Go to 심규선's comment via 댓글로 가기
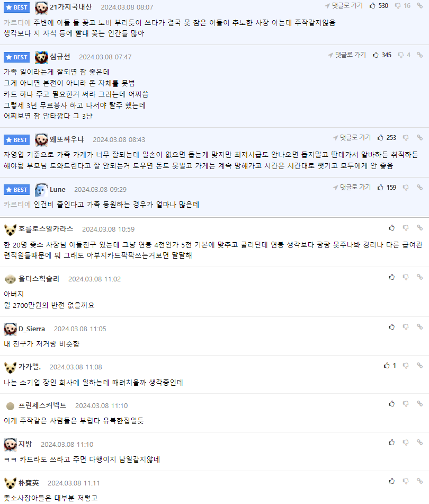 (346, 55)
